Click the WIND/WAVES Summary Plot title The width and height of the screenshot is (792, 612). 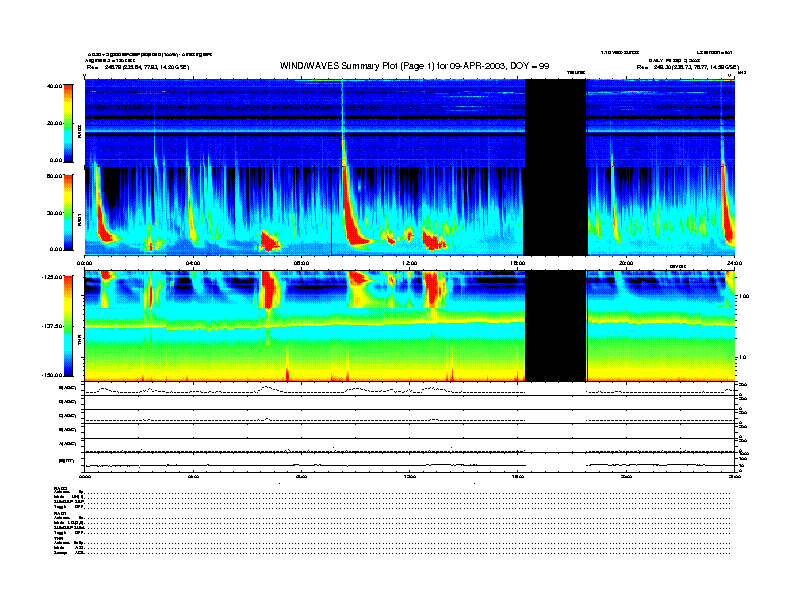[x=414, y=66]
